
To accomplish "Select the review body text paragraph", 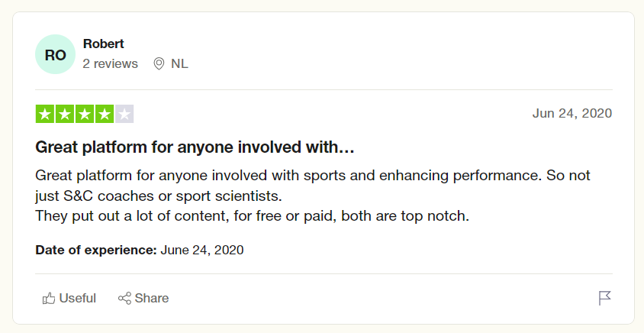I will [313, 196].
